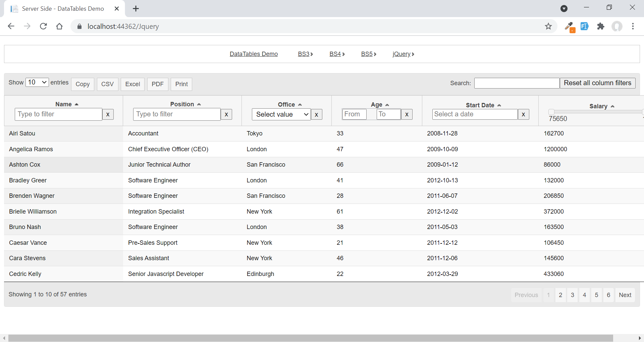Screen dimensions: 644x342
Task: Open the Chrome three-dot menu
Action: 633,26
